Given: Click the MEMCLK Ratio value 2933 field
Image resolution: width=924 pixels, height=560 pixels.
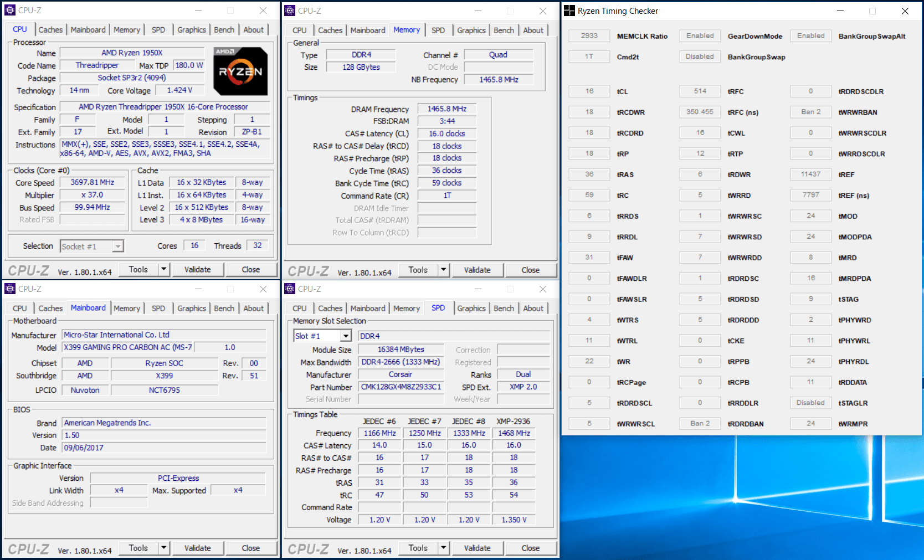Looking at the screenshot, I should (589, 35).
